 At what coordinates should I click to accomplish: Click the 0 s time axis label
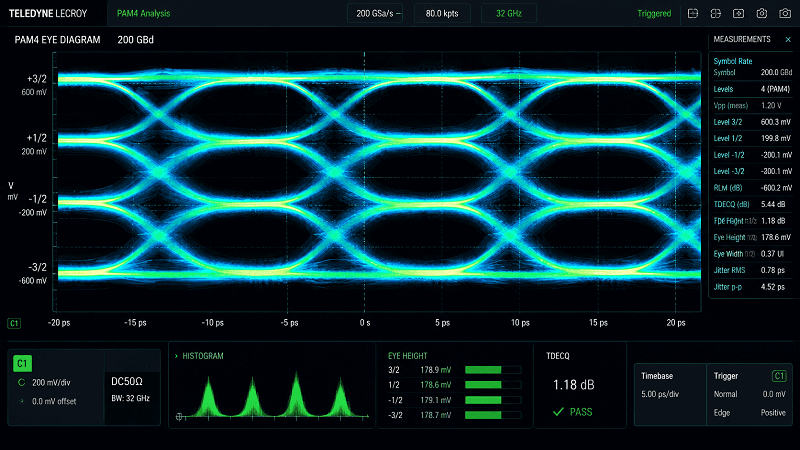(365, 323)
